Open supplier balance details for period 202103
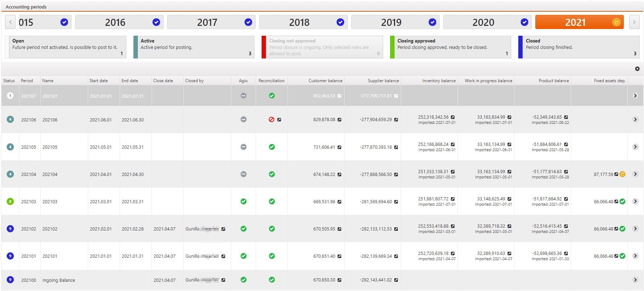 point(396,202)
